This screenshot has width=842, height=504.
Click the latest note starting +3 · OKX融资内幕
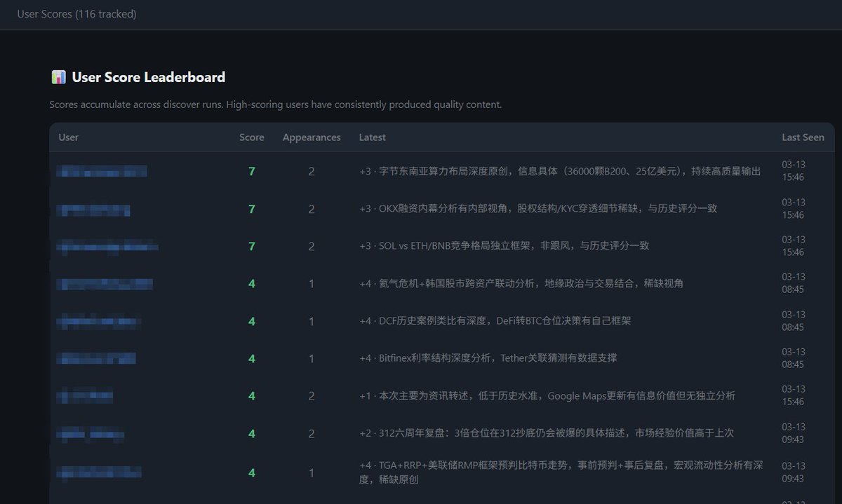538,208
